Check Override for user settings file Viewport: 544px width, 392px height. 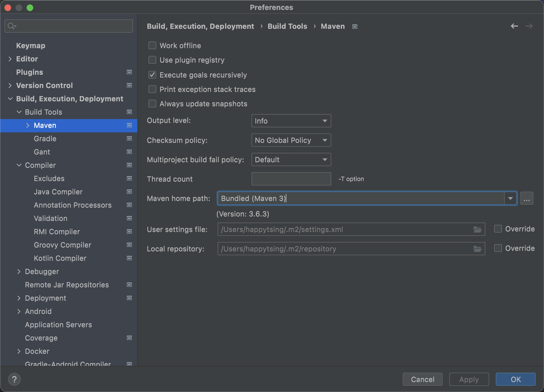[498, 229]
